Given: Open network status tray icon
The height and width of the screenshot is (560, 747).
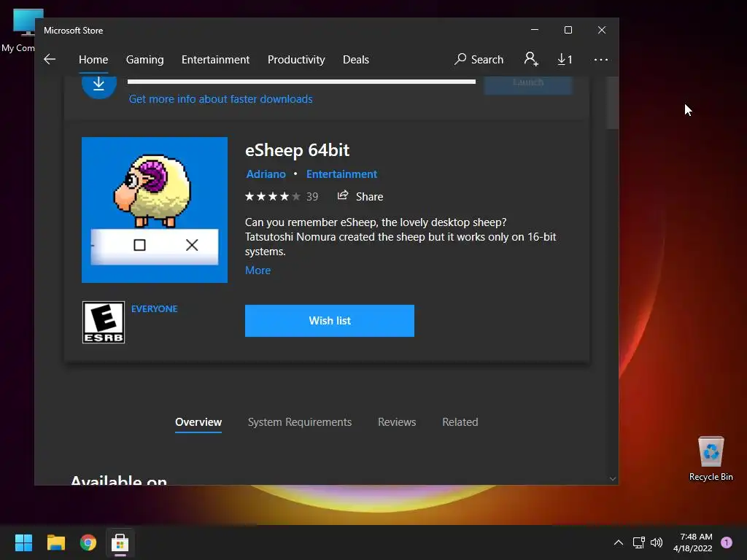Looking at the screenshot, I should 639,542.
